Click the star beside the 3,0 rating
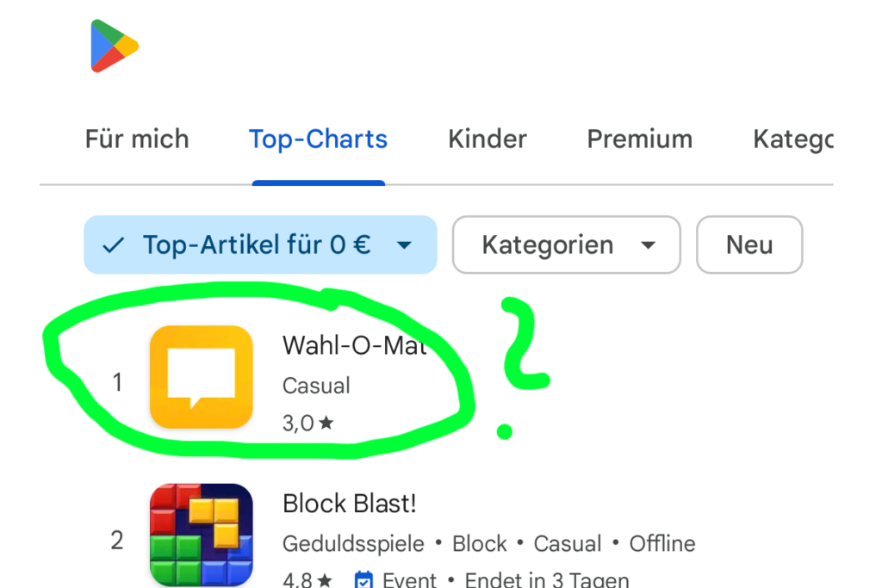This screenshot has height=588, width=882. point(326,422)
